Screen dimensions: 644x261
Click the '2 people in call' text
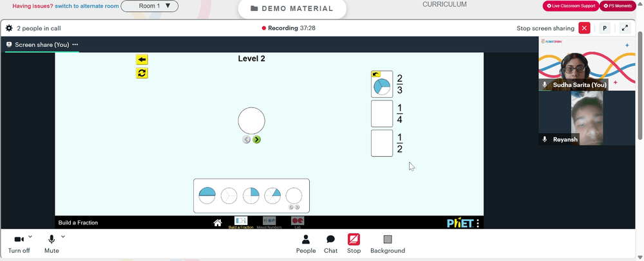pyautogui.click(x=39, y=28)
